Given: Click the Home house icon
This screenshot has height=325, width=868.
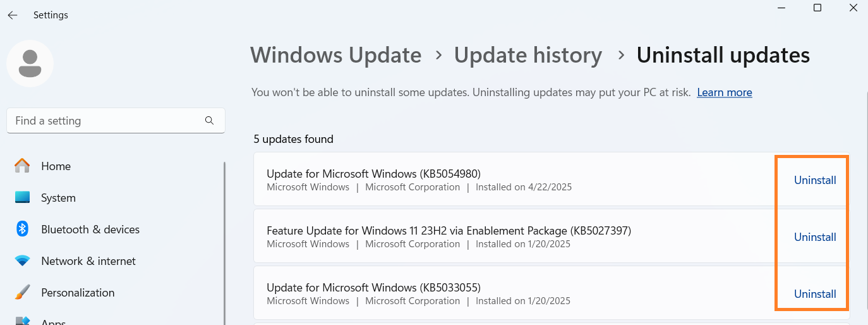Looking at the screenshot, I should [x=22, y=166].
